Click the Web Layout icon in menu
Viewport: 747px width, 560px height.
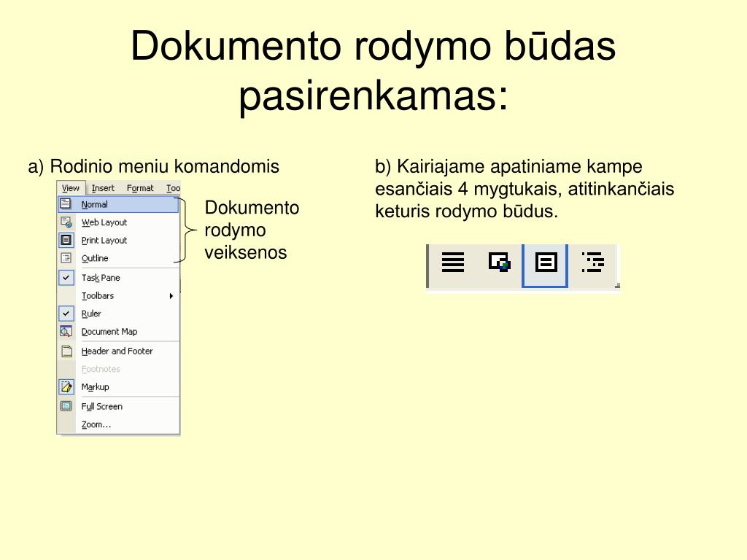pyautogui.click(x=66, y=222)
